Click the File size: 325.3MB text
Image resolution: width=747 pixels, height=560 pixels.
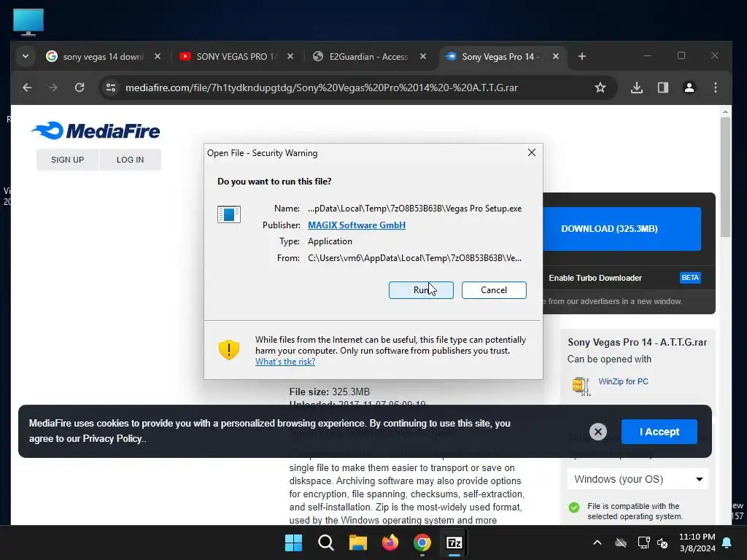coord(329,392)
